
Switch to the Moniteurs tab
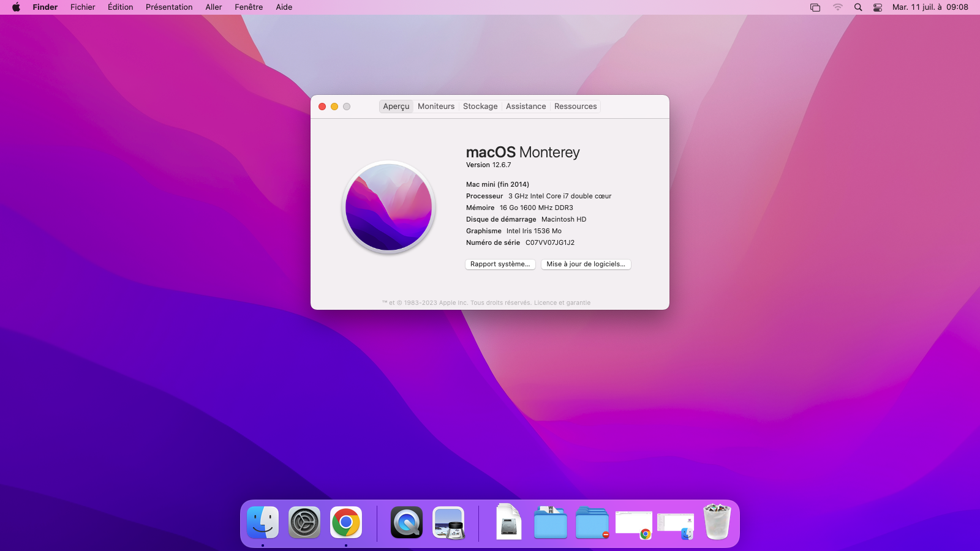(x=435, y=106)
